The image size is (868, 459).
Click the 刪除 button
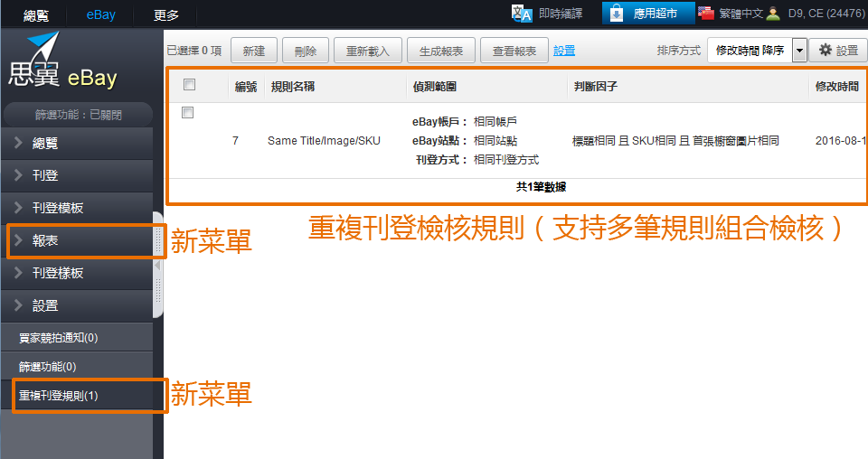[x=306, y=51]
